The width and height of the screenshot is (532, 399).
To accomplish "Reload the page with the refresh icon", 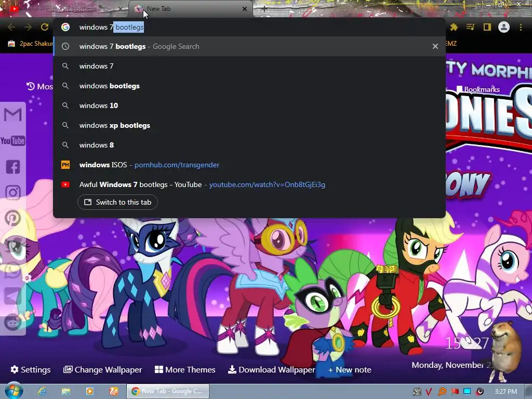I will tap(45, 27).
